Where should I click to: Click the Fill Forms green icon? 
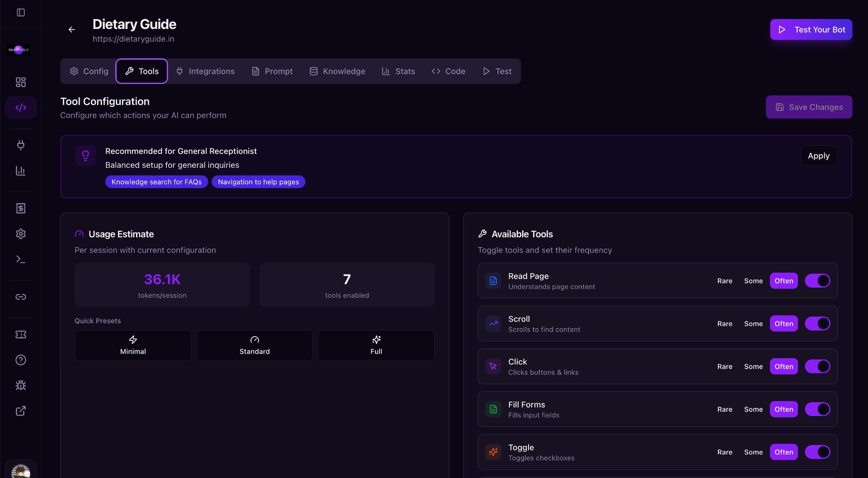tap(493, 409)
